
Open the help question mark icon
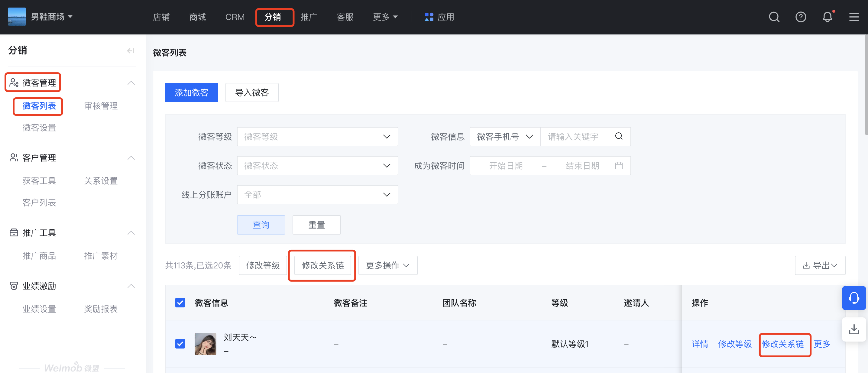801,17
